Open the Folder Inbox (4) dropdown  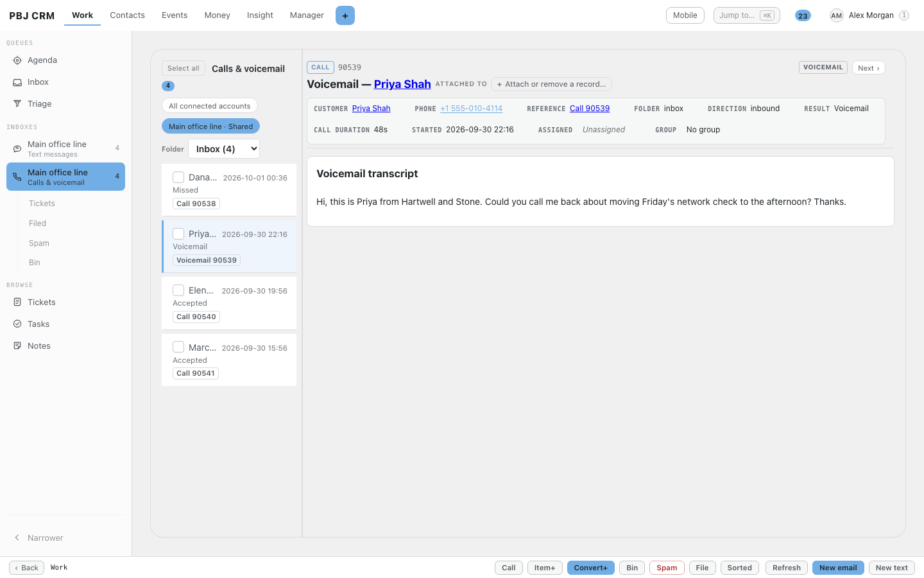pyautogui.click(x=224, y=149)
